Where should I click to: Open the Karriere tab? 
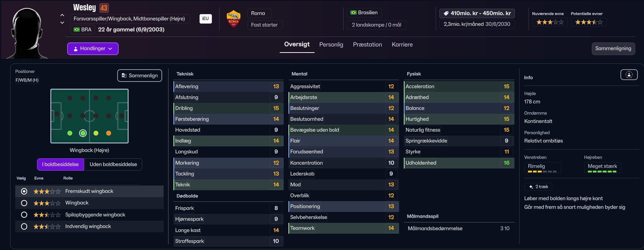402,45
